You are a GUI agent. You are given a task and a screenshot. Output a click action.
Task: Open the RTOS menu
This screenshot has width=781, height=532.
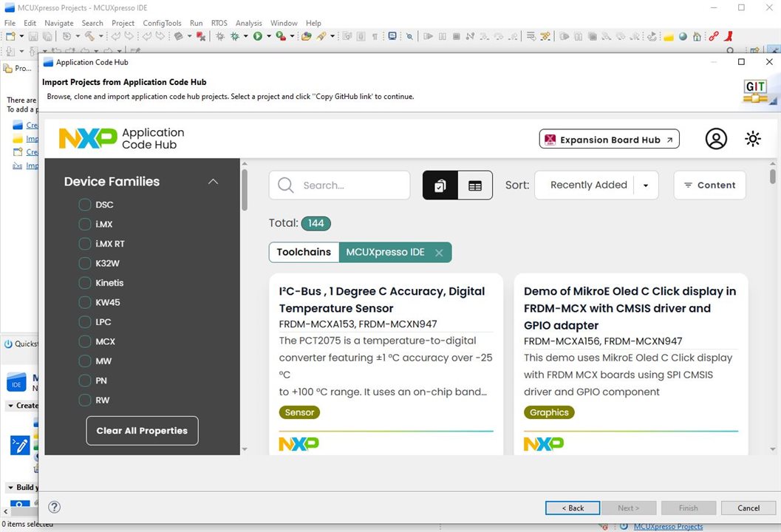[x=219, y=23]
